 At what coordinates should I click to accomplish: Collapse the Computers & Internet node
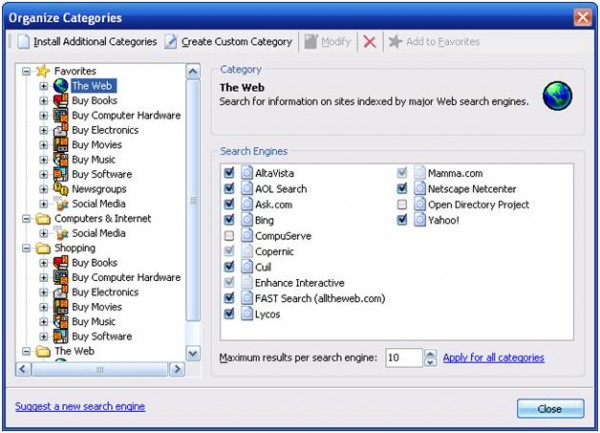[x=26, y=218]
